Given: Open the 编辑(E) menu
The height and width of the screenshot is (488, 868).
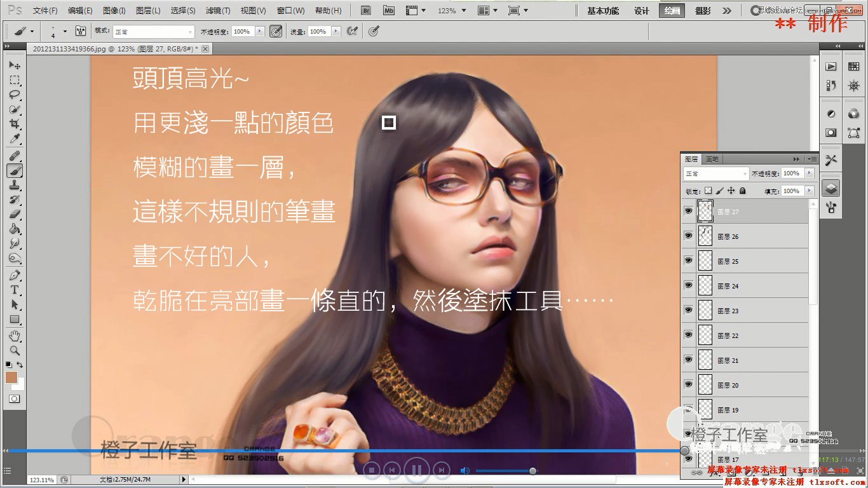Looking at the screenshot, I should point(80,11).
